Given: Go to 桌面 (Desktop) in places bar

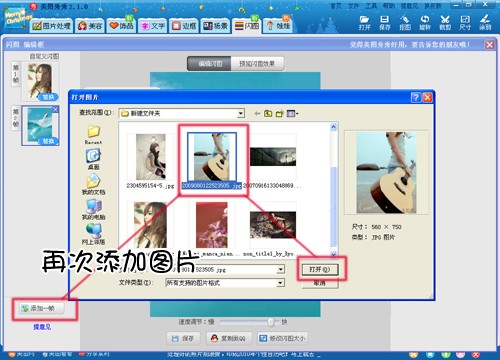Looking at the screenshot, I should (93, 159).
